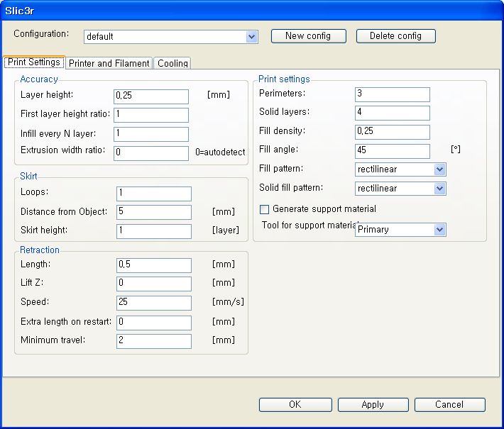Select the Retraction Speed field
The image size is (504, 429).
tap(153, 303)
